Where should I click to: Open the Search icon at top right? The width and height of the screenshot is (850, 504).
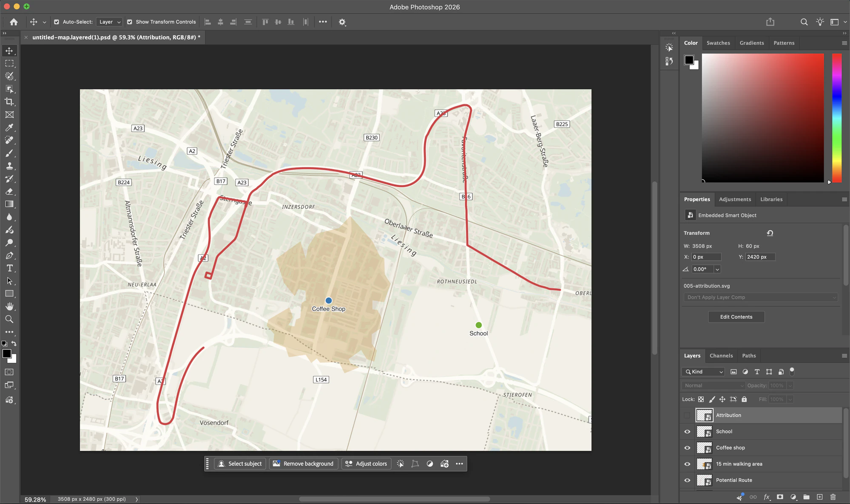(804, 22)
